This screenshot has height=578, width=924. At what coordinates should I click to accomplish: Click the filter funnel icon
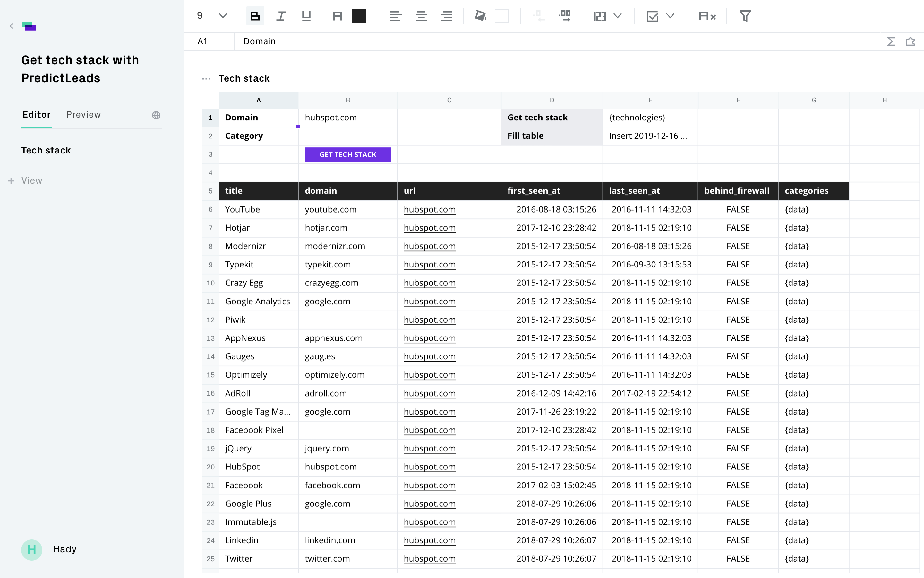pos(745,16)
